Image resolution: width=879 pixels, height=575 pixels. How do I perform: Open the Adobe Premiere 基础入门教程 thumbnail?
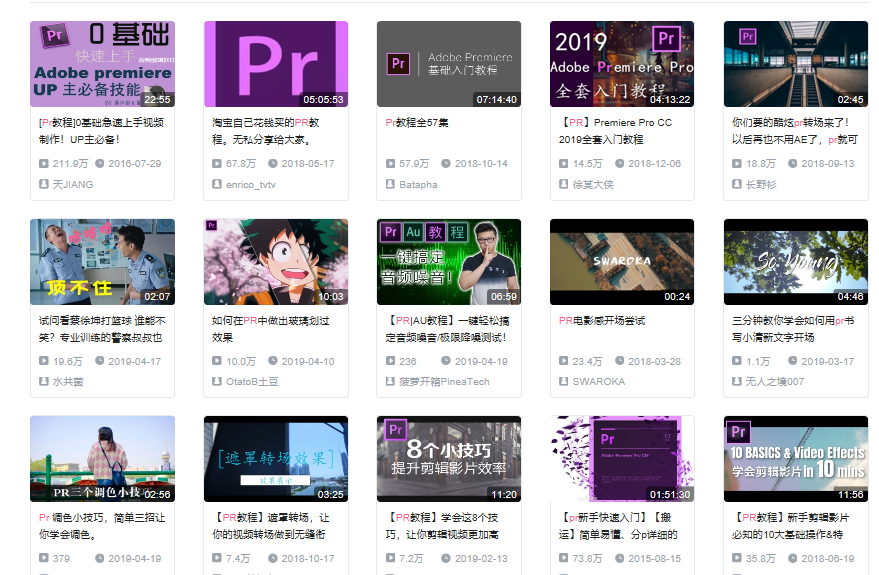pyautogui.click(x=449, y=64)
